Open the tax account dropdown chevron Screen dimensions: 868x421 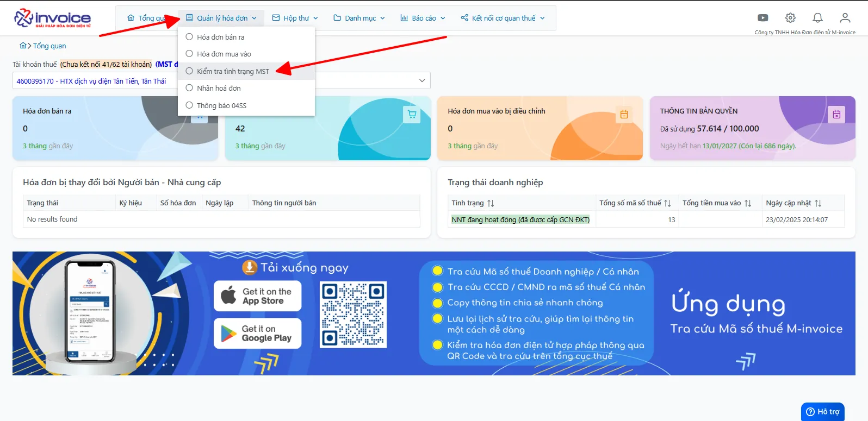click(422, 80)
